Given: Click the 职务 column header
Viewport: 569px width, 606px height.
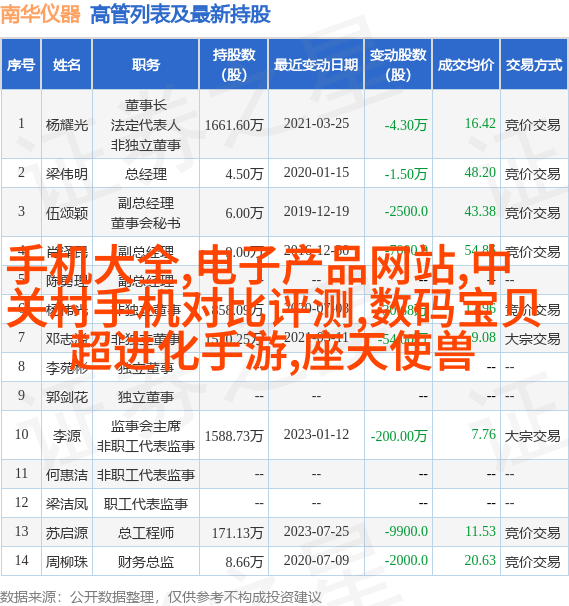Looking at the screenshot, I should [146, 65].
